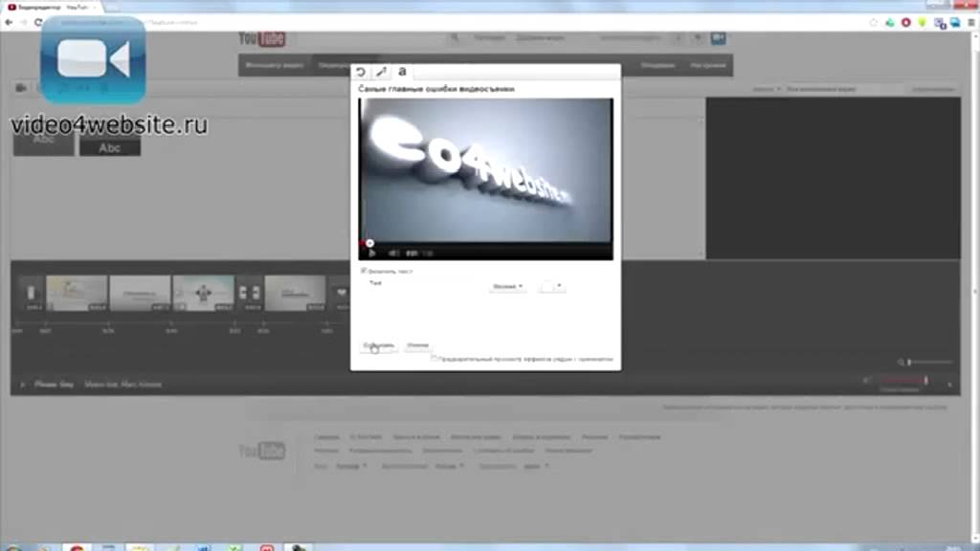Adjust the red audio volume slider
The image size is (980, 551).
[x=903, y=380]
